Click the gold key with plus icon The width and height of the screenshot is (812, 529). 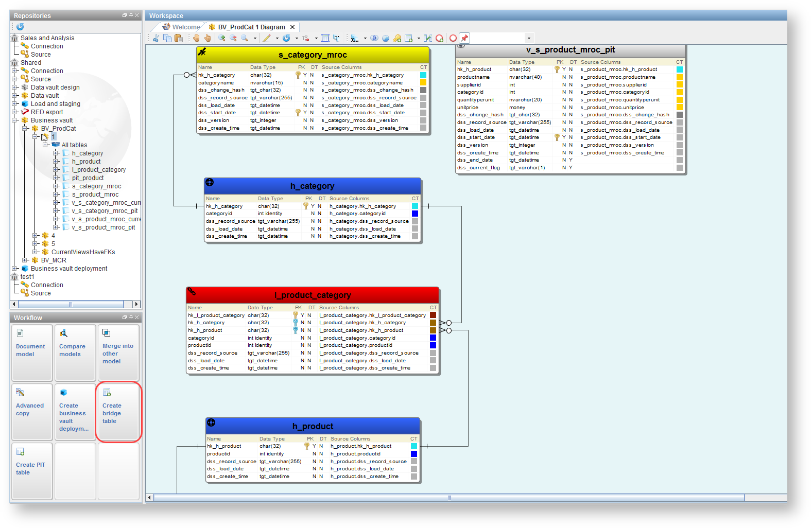(397, 38)
